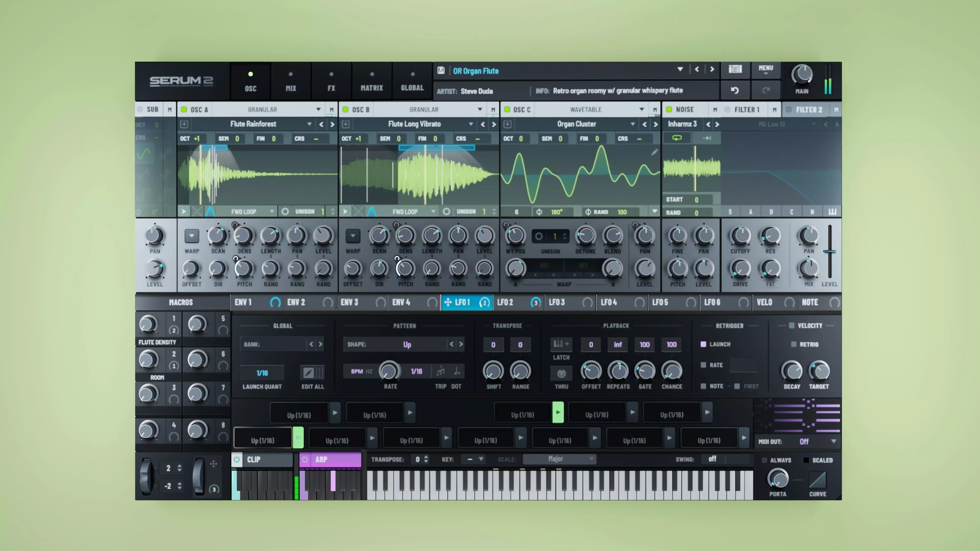This screenshot has width=980, height=551.
Task: Enable the Retrigger Rate checkbox
Action: 703,365
